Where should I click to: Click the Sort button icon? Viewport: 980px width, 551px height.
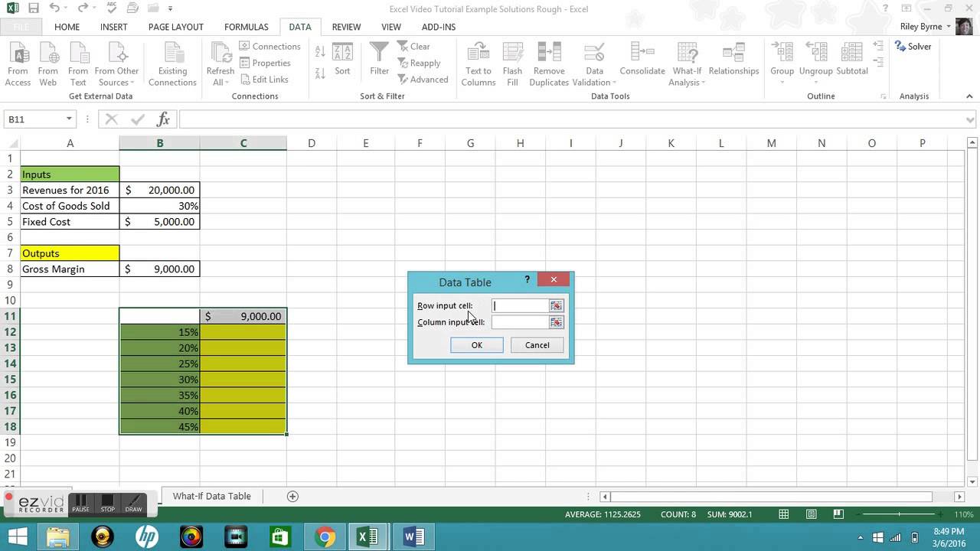click(342, 53)
